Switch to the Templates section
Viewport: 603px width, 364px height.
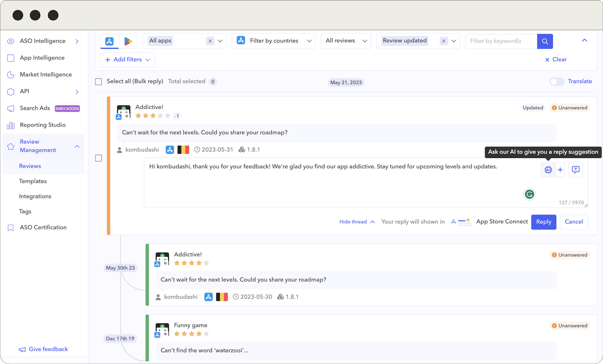click(x=33, y=181)
